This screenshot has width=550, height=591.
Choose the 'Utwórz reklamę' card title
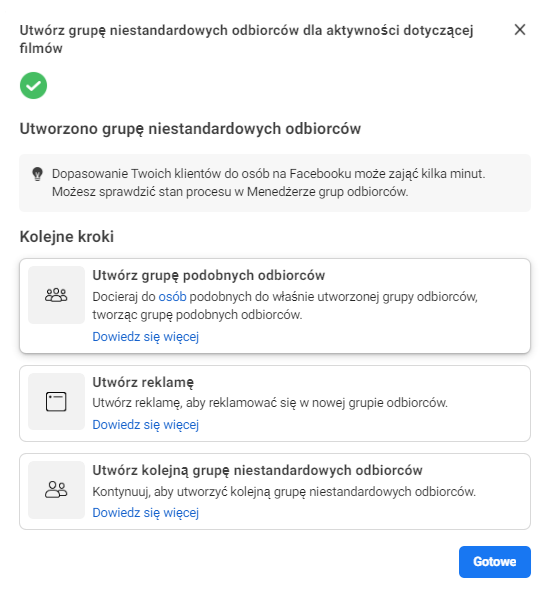click(143, 382)
